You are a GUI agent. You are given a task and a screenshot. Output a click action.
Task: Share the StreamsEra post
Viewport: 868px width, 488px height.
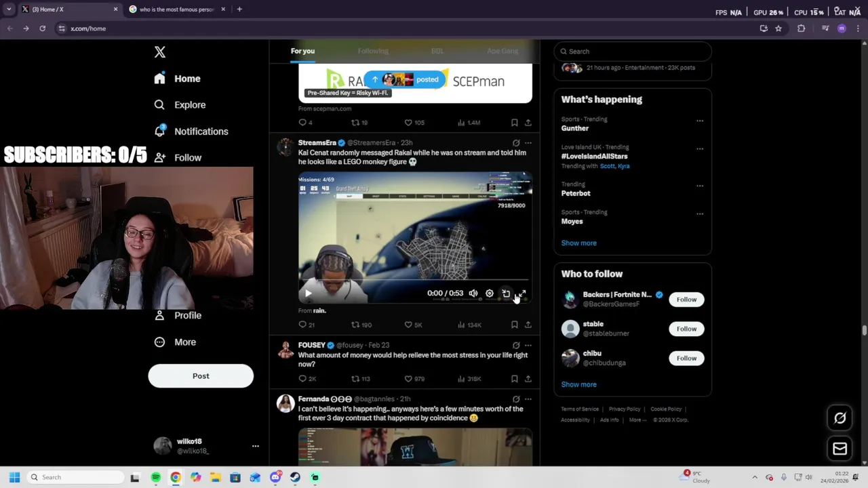[x=528, y=325]
